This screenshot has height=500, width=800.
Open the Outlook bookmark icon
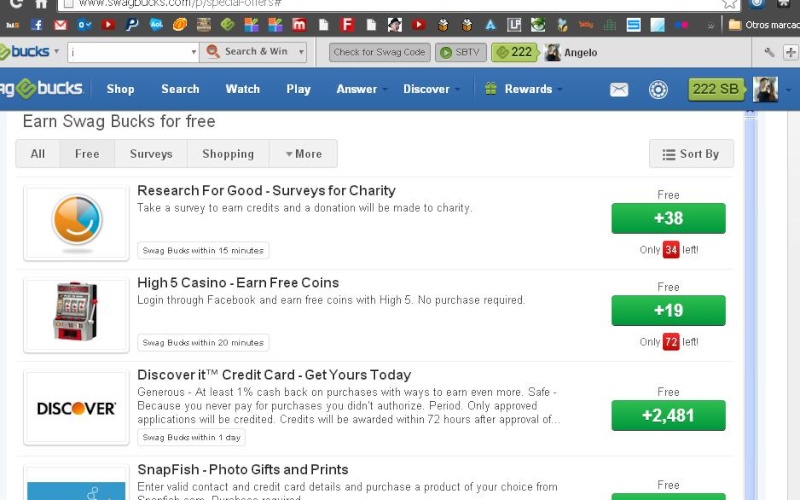(84, 24)
